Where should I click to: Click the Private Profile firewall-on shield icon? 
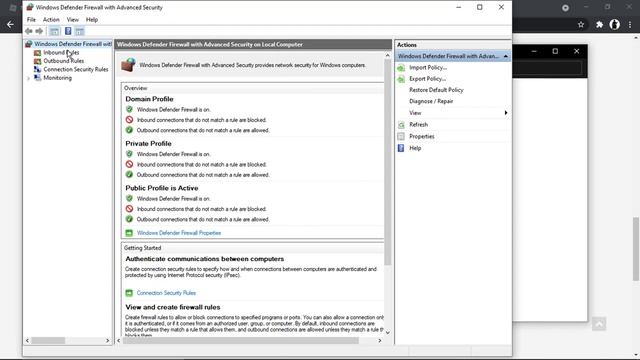tap(129, 154)
